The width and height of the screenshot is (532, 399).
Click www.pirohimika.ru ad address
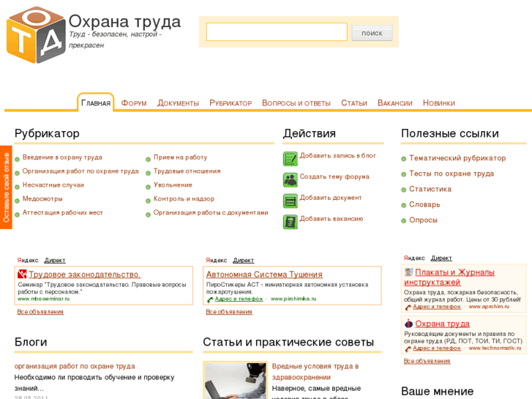click(x=293, y=299)
